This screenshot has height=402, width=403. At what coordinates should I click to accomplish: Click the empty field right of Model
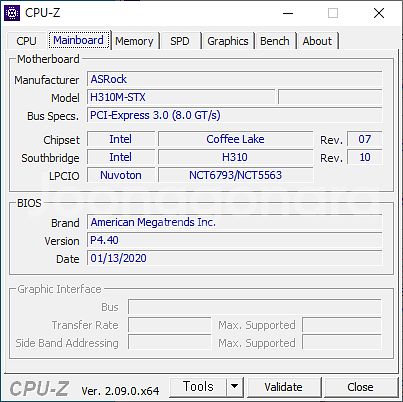click(x=330, y=97)
